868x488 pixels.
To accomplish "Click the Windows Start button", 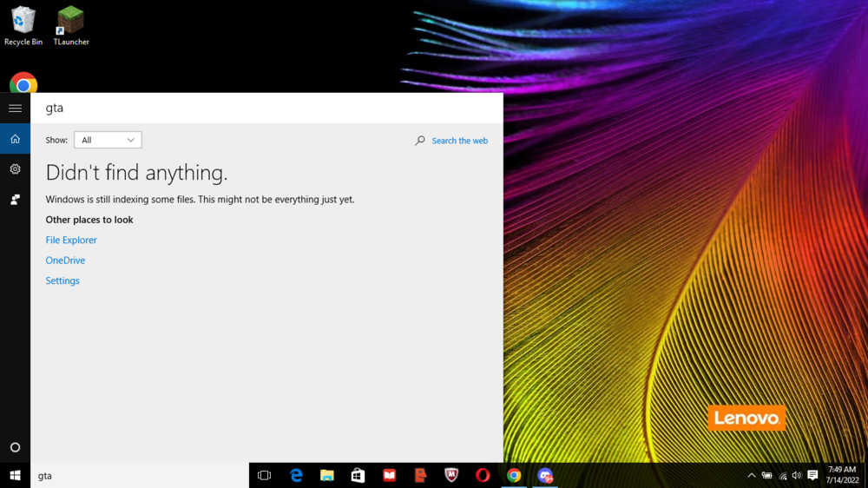I will point(15,476).
